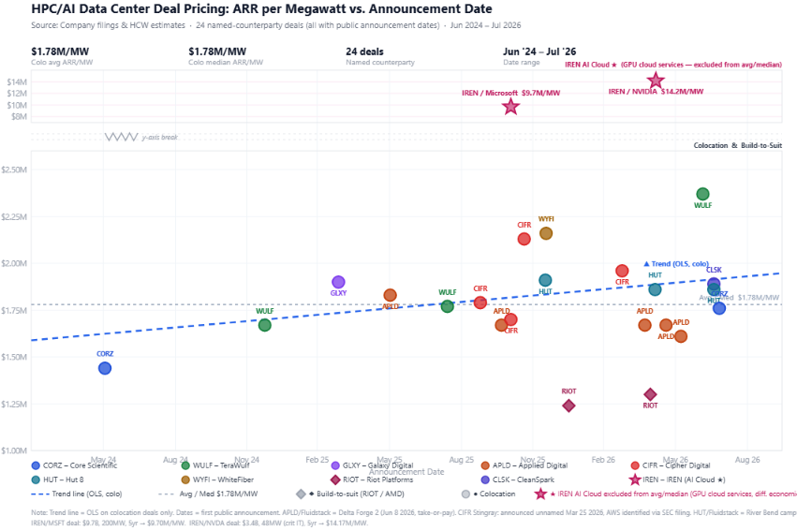Click the WULF point near Aug 25
This screenshot has width=812, height=531.
pos(448,306)
